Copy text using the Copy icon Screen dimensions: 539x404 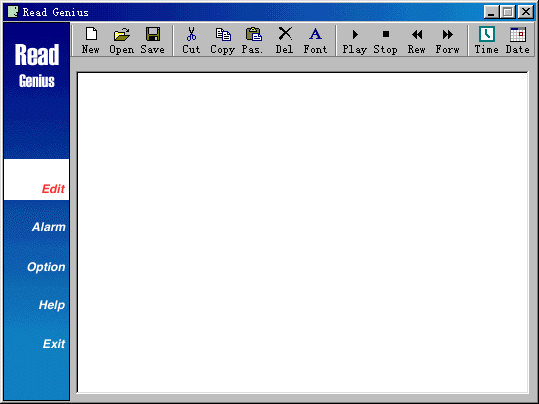[222, 41]
